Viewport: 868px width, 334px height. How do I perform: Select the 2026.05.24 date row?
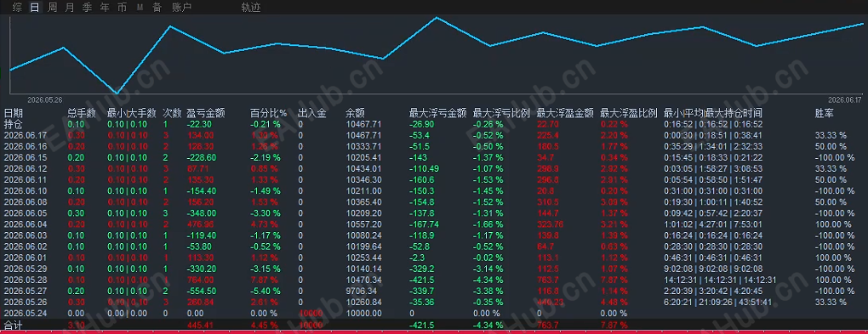(25, 313)
